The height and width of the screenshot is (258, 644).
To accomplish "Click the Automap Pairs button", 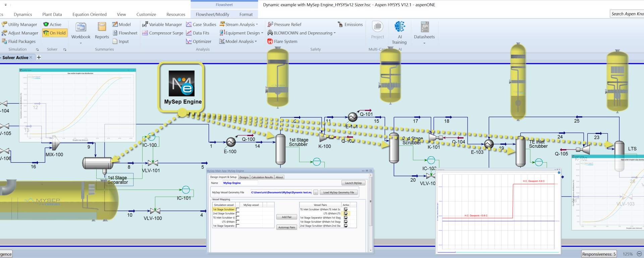I will click(x=286, y=227).
